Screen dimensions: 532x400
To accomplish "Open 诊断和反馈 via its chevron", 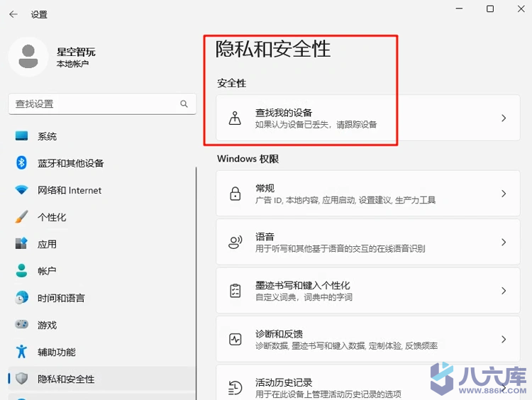I will 504,339.
